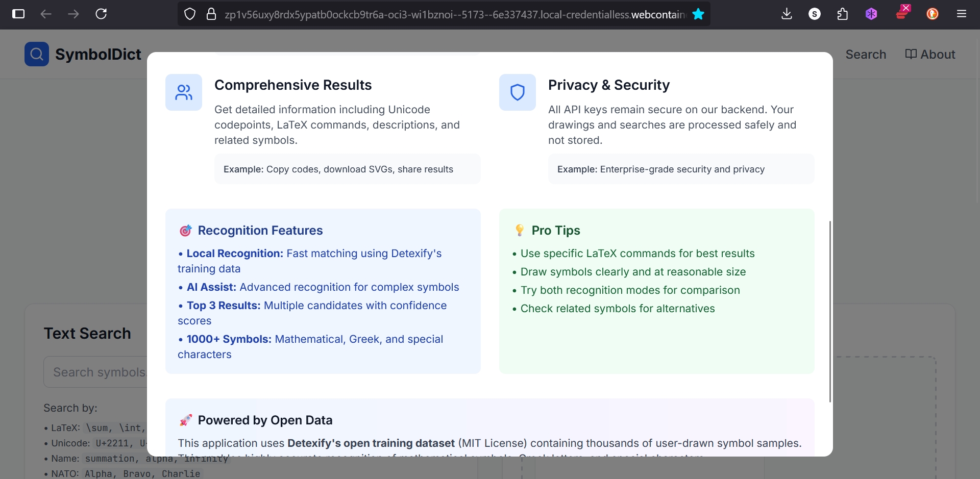This screenshot has width=980, height=479.
Task: Open the Search navigation item
Action: (866, 55)
